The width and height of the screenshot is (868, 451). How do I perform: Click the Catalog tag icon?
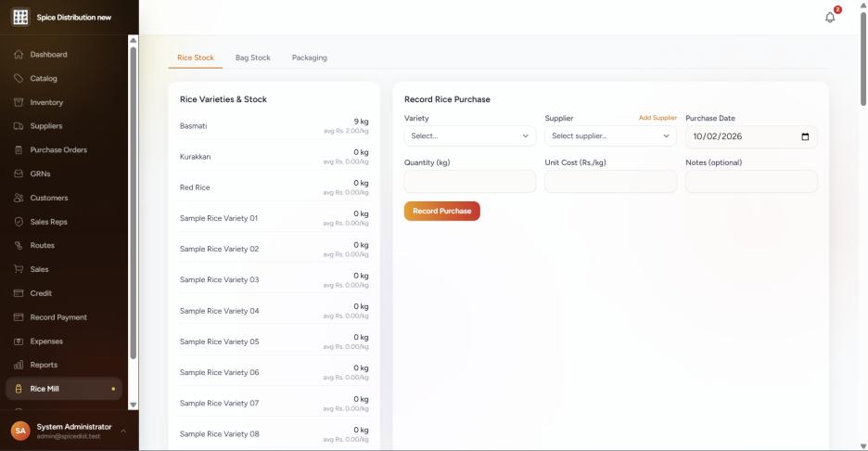point(19,78)
